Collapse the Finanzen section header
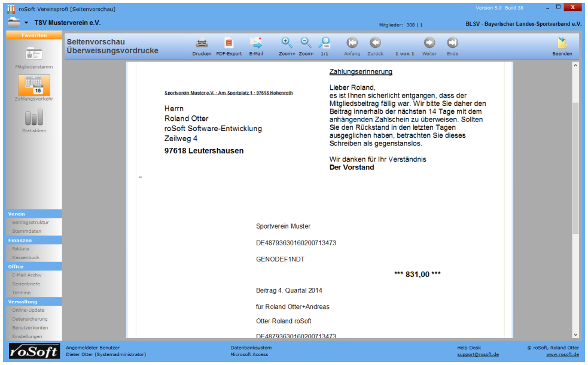 33,240
